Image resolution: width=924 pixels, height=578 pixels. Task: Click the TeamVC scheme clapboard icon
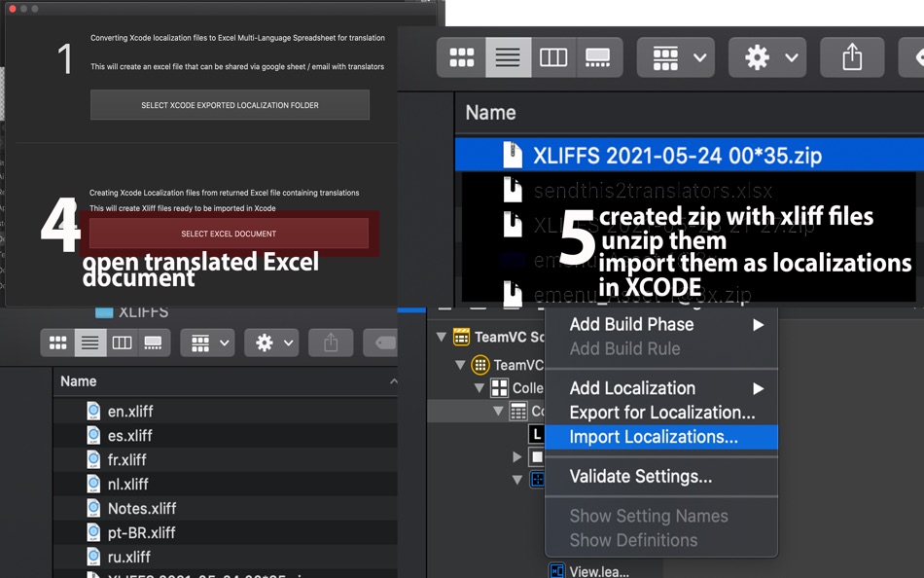pos(461,337)
